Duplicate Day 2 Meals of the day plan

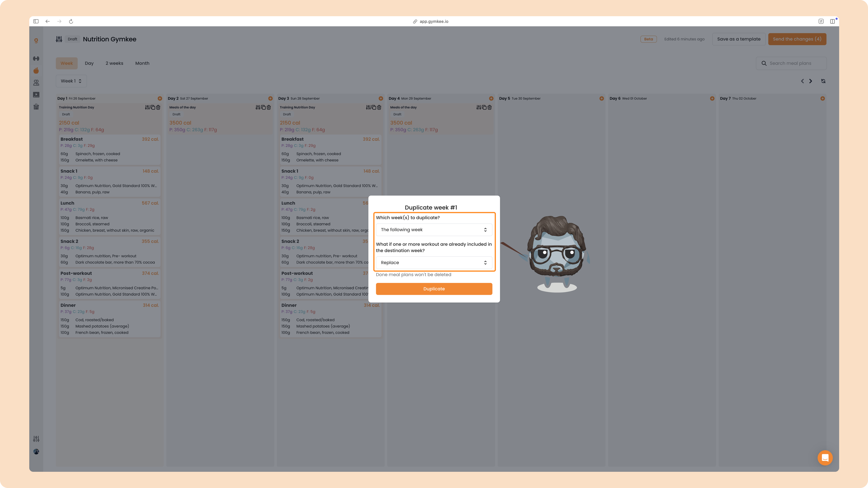tap(263, 107)
